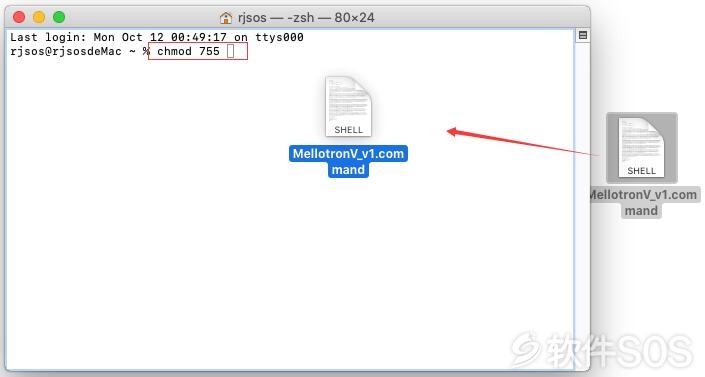705x377 pixels.
Task: Click the highlighted MellotronV_v1.command label in Terminal
Action: pyautogui.click(x=348, y=162)
